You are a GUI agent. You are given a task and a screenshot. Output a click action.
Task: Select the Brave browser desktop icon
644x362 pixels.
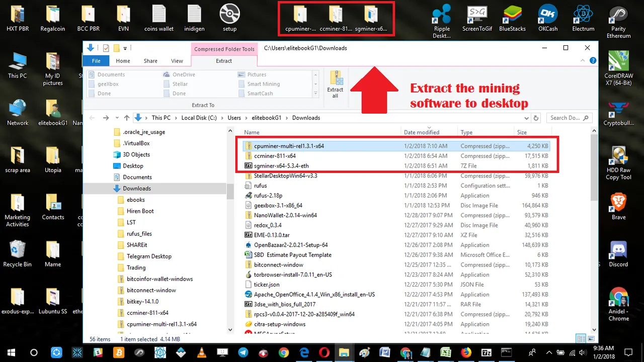618,207
